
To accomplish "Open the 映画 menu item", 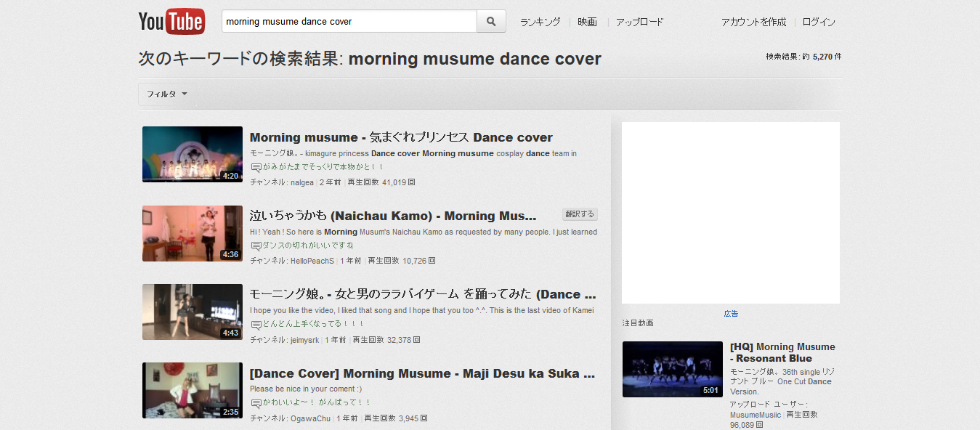I will click(x=587, y=22).
